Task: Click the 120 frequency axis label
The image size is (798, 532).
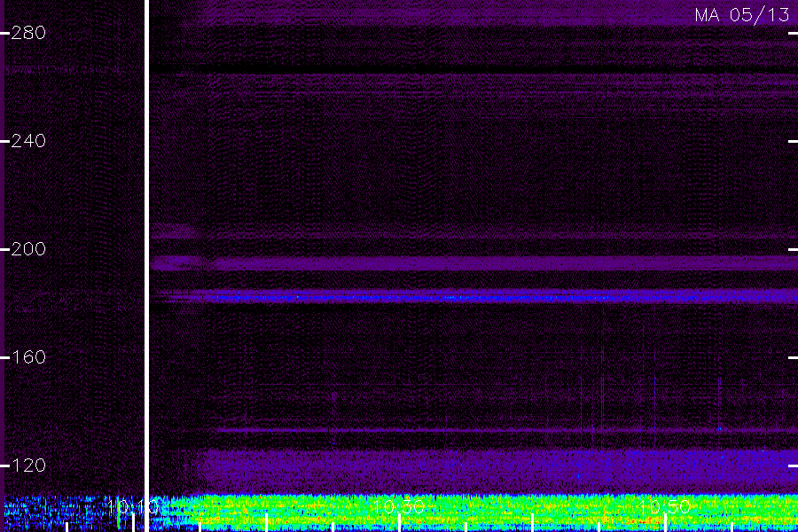Action: (28, 465)
